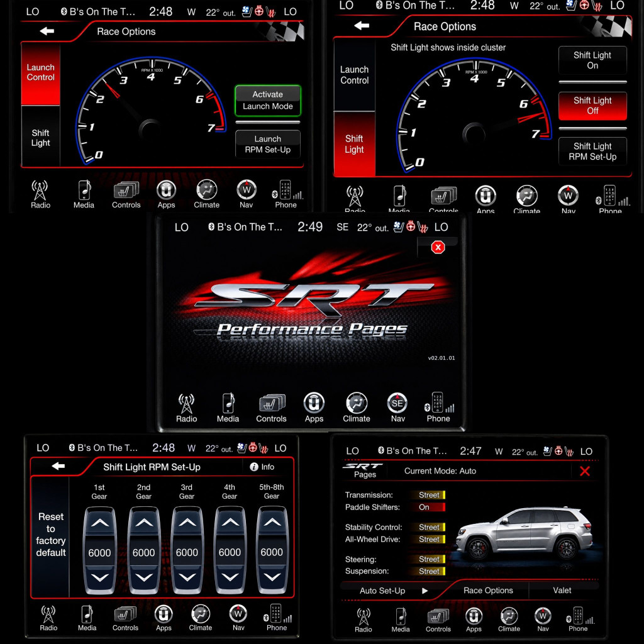This screenshot has height=644, width=644.
Task: Open Media on SRT Pages mode screen
Action: (x=401, y=619)
